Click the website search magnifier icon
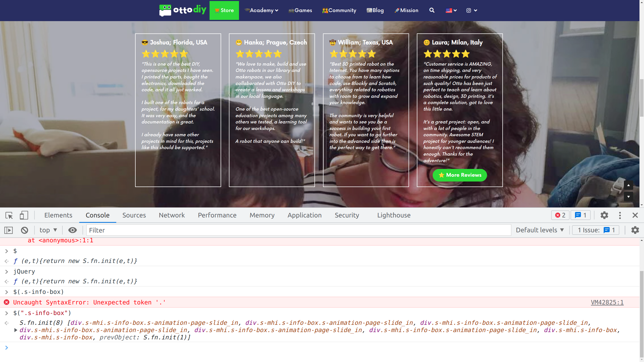This screenshot has width=644, height=362. (432, 10)
